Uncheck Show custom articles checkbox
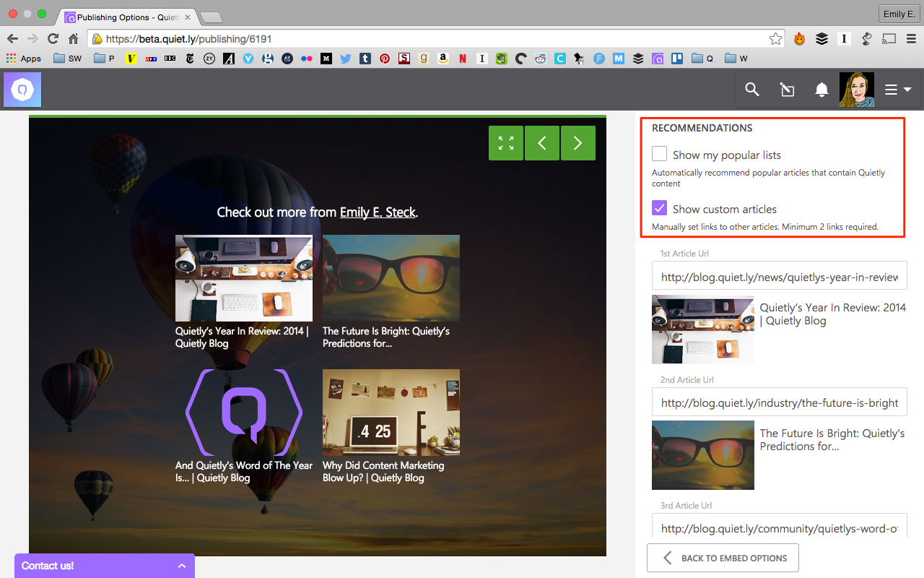 (659, 208)
